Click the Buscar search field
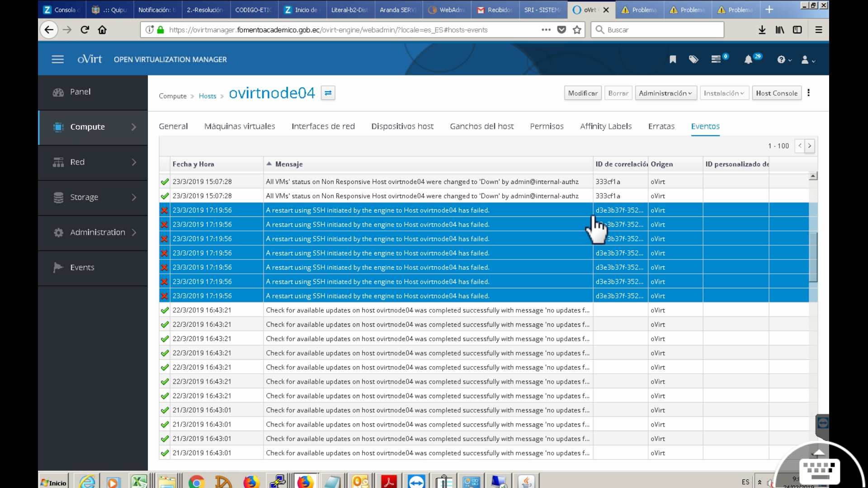 (x=660, y=30)
